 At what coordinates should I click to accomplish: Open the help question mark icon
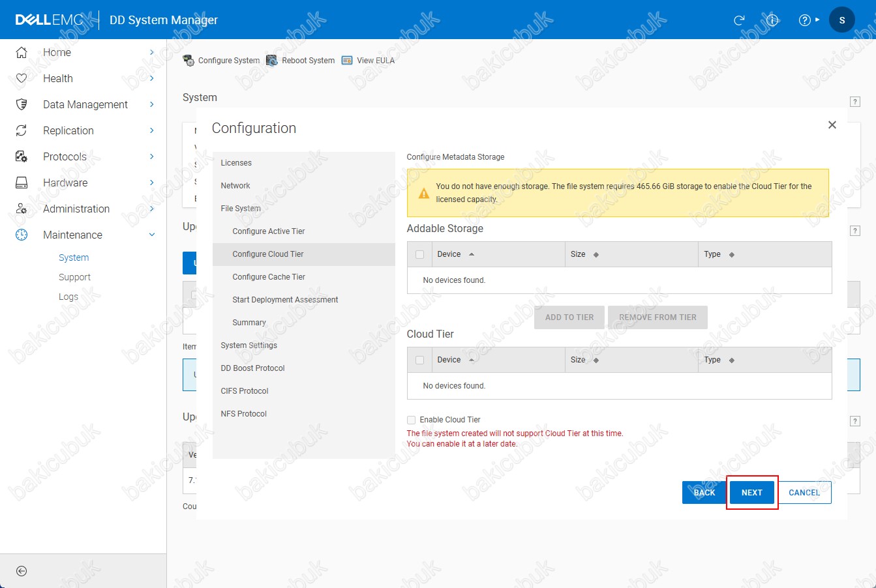[x=805, y=20]
